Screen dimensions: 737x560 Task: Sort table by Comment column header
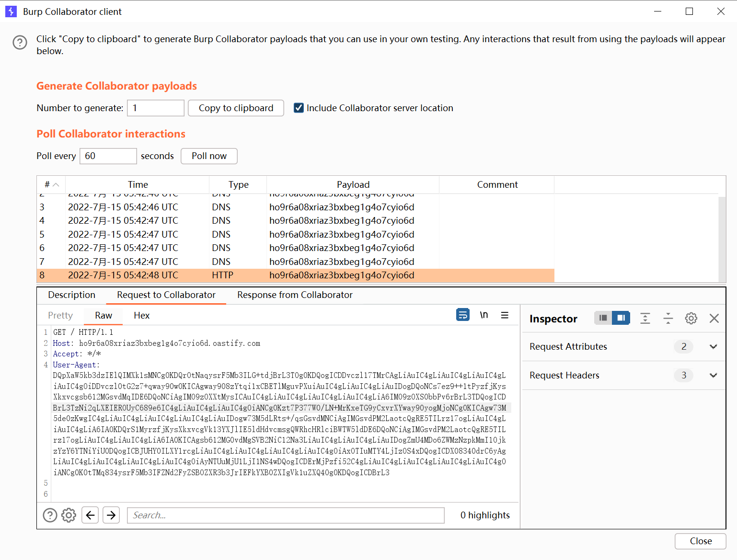click(497, 184)
